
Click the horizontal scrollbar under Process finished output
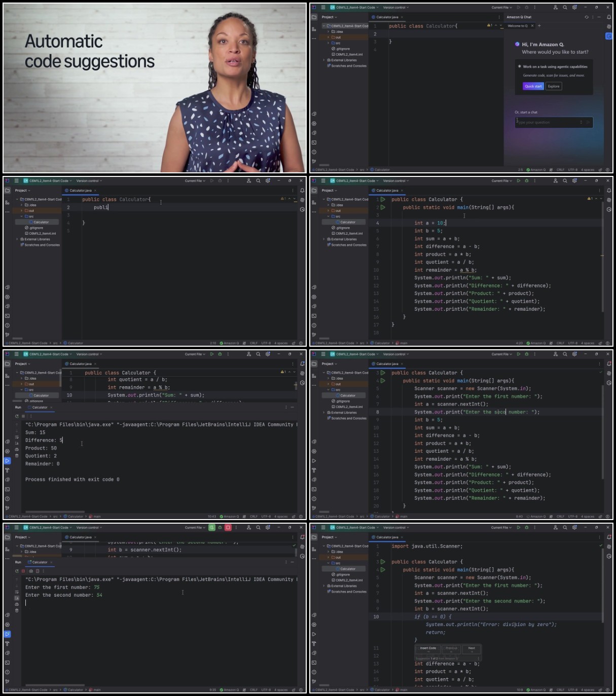pos(55,511)
